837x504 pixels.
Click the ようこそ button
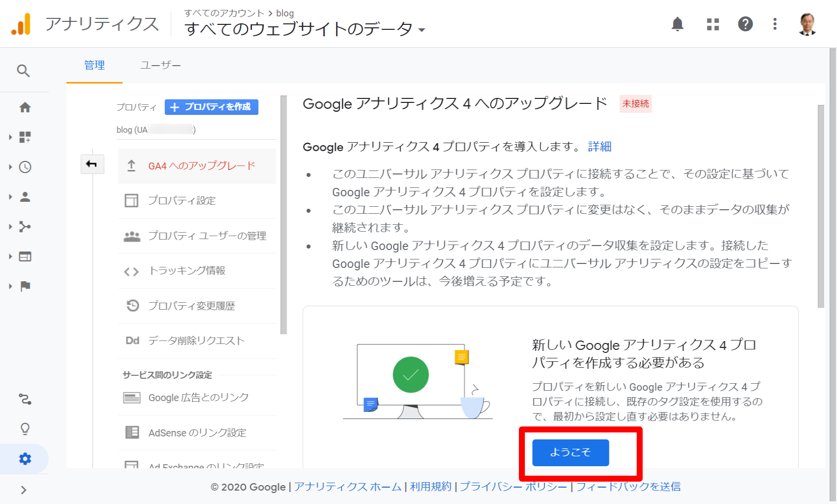571,452
